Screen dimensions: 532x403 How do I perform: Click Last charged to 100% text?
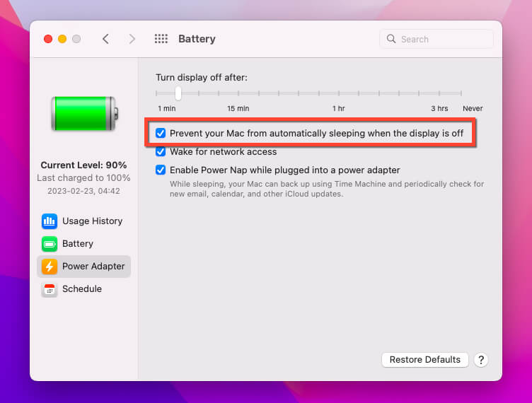click(x=83, y=178)
